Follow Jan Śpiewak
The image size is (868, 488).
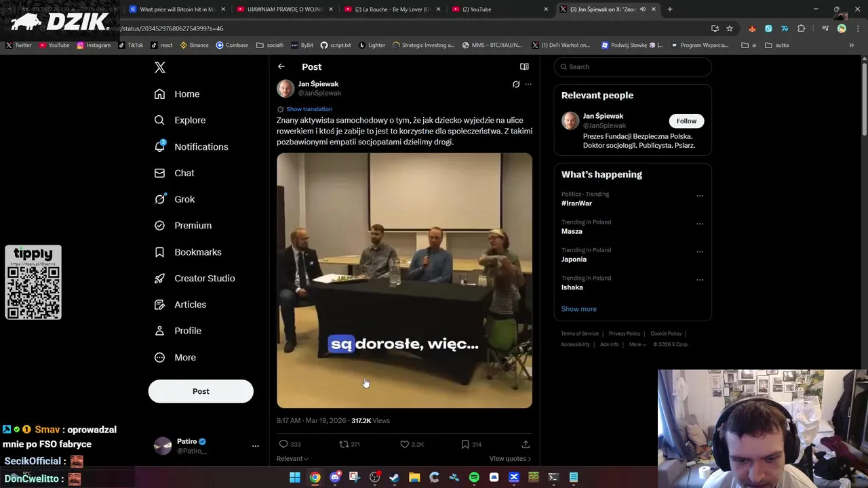tap(686, 121)
